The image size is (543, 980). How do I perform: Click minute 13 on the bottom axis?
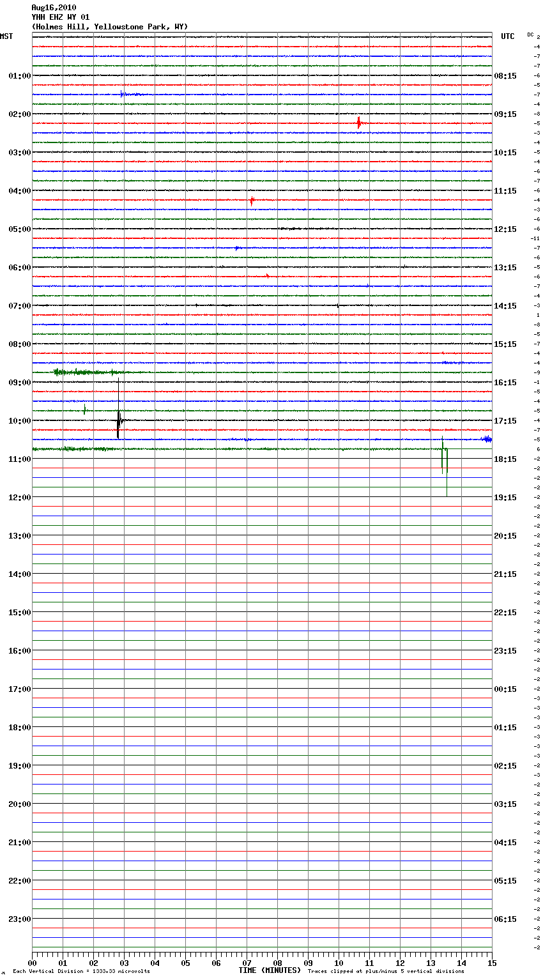431,963
